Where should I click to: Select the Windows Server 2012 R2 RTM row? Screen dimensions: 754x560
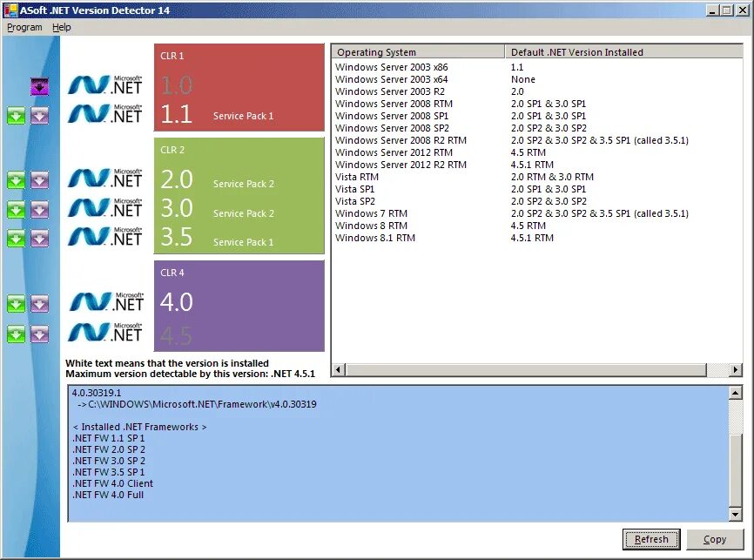pos(536,165)
